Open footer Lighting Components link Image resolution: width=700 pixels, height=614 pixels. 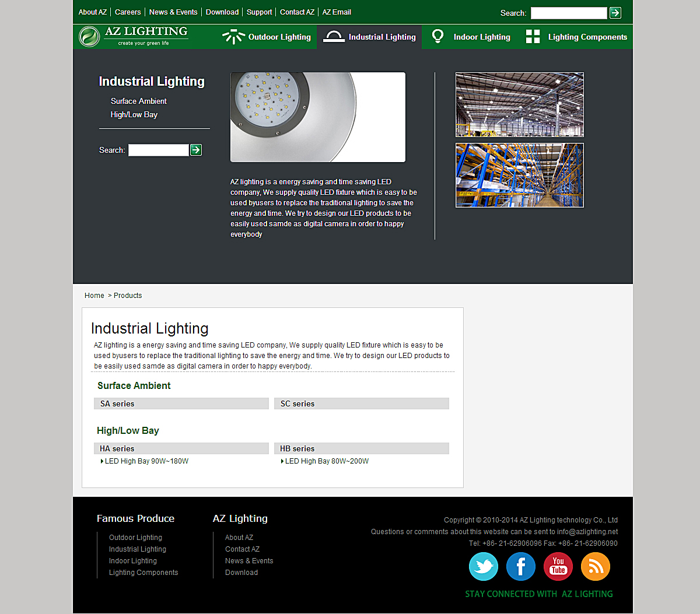(143, 573)
